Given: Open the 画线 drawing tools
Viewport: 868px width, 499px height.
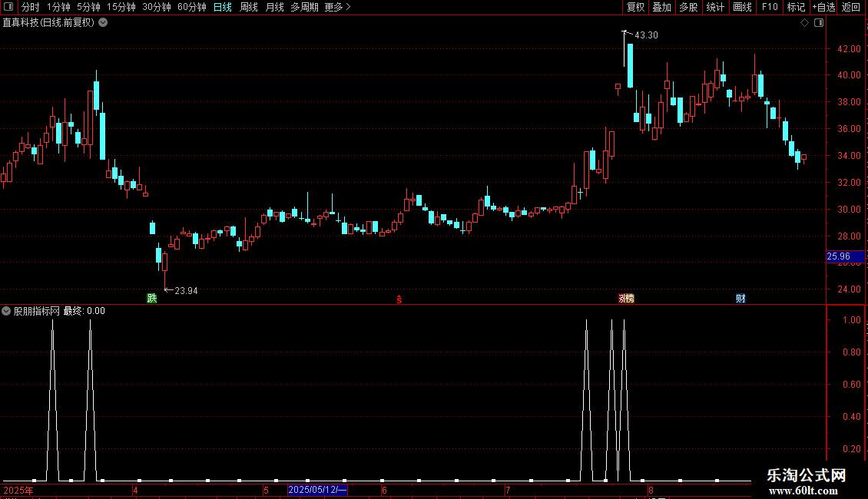Looking at the screenshot, I should [x=742, y=7].
